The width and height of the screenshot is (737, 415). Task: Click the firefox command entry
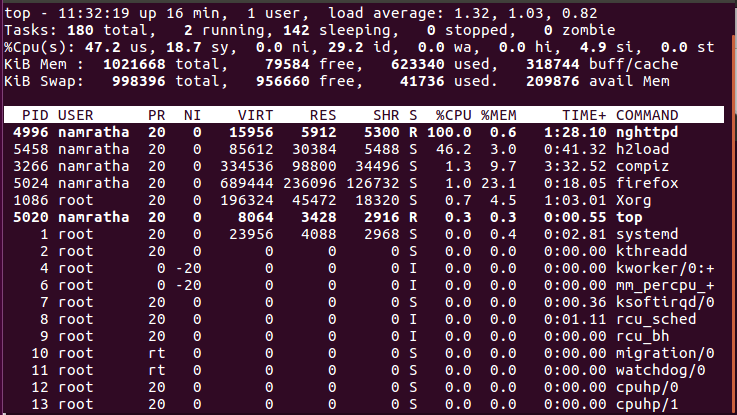(x=647, y=183)
